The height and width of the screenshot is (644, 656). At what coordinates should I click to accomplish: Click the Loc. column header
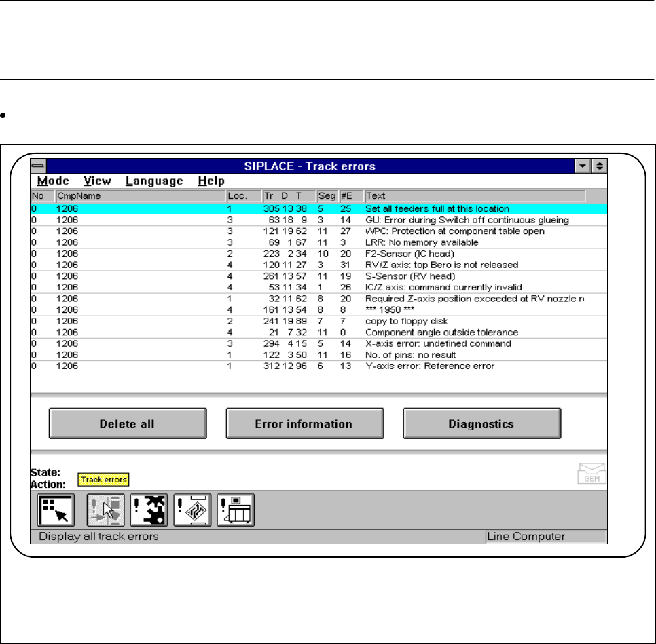click(x=244, y=195)
